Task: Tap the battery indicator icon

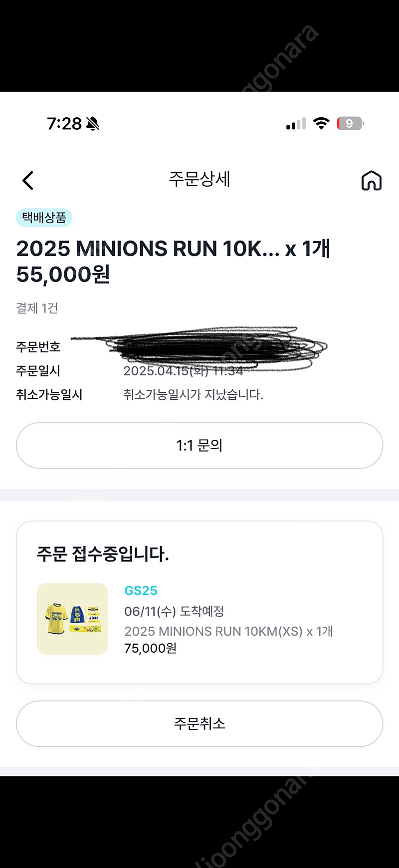Action: (350, 123)
